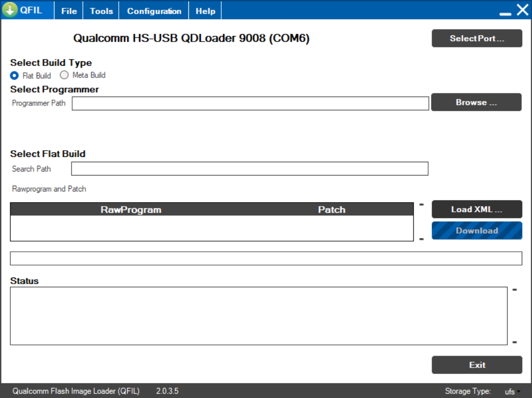Focus the Search Path input field
Image resolution: width=532 pixels, height=398 pixels.
pyautogui.click(x=250, y=169)
